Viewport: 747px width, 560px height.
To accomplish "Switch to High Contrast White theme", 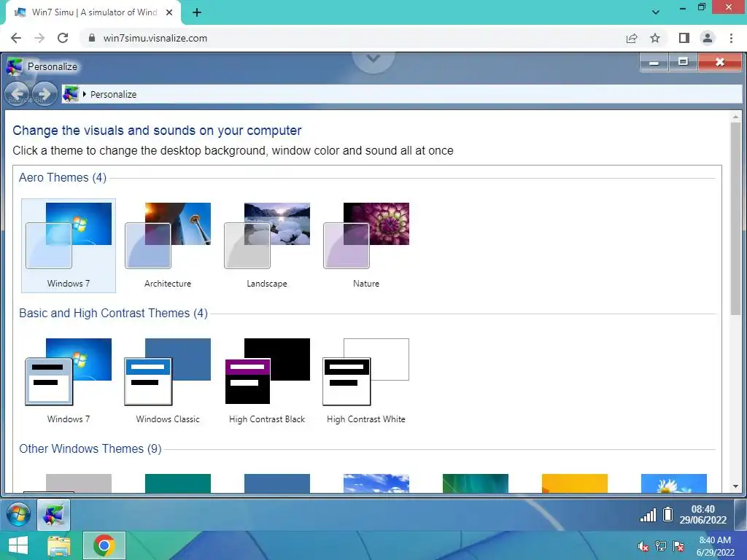I will pos(366,381).
